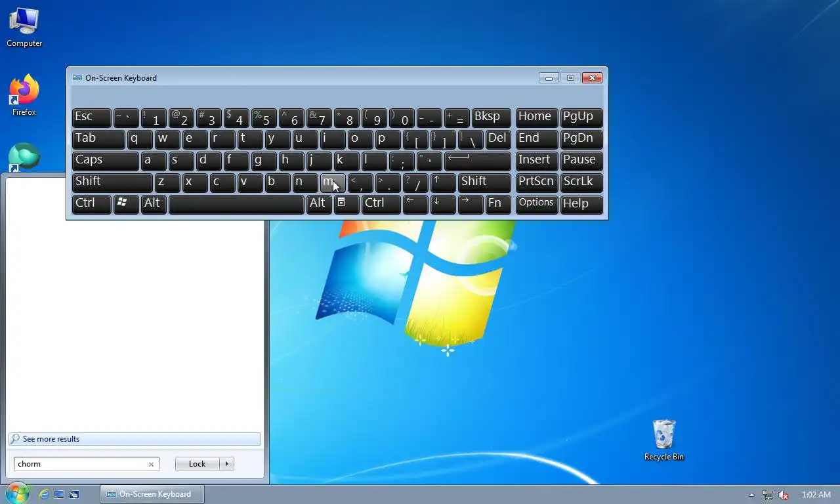This screenshot has width=840, height=504.
Task: Tap the Pause key
Action: (x=581, y=161)
